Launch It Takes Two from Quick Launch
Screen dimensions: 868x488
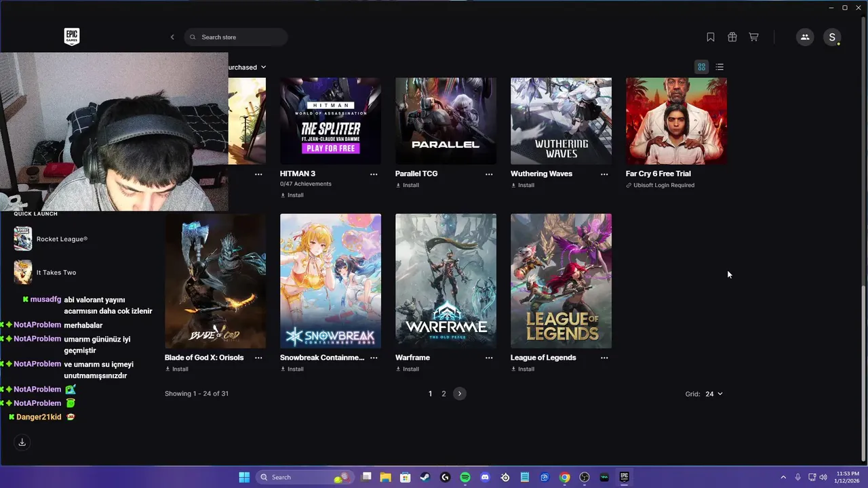coord(45,272)
